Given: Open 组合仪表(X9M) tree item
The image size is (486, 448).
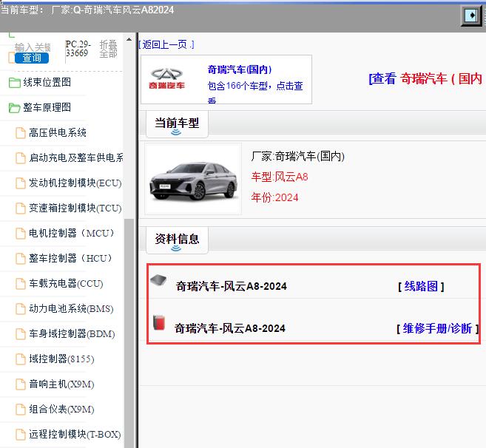Looking at the screenshot, I should 61,409.
